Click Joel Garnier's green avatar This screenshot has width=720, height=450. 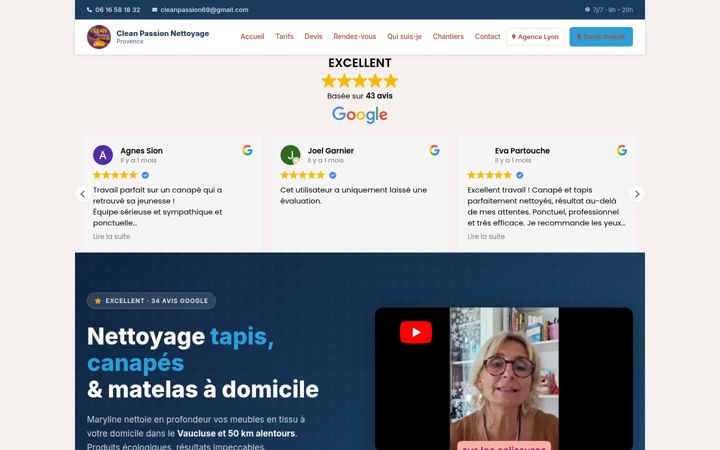(290, 155)
